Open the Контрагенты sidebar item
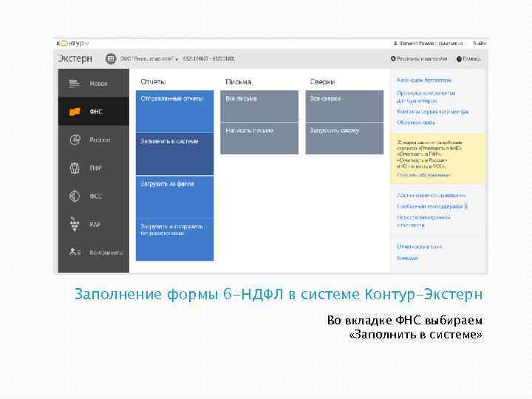 point(94,252)
